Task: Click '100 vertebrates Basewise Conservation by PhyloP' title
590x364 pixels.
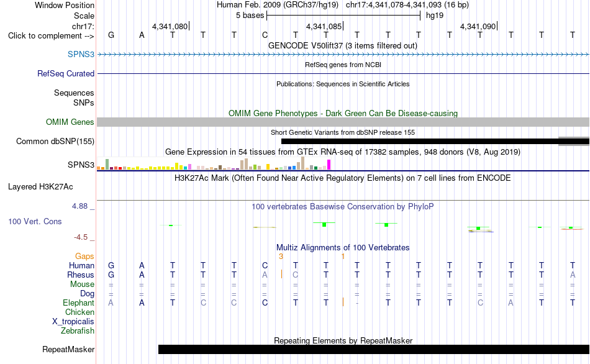Action: tap(343, 206)
